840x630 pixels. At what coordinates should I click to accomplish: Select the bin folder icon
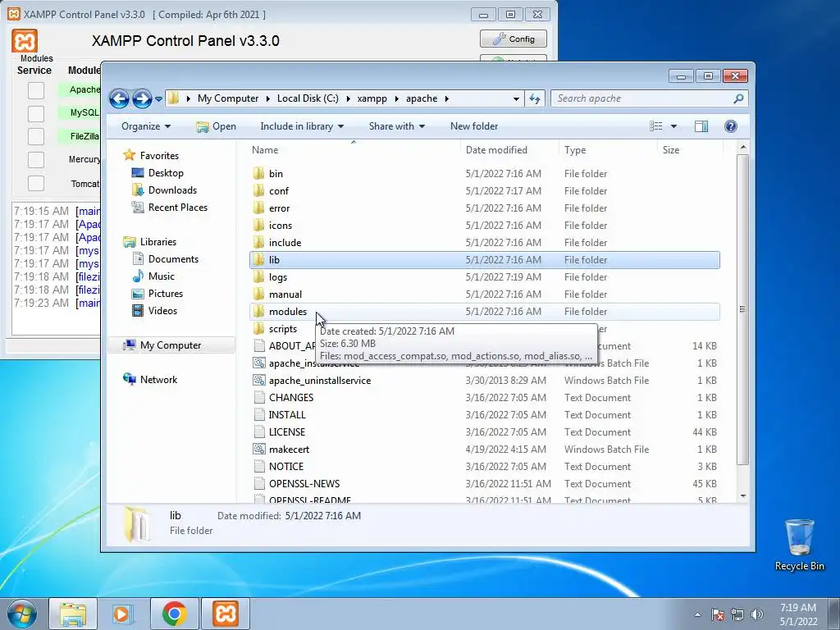click(x=258, y=174)
